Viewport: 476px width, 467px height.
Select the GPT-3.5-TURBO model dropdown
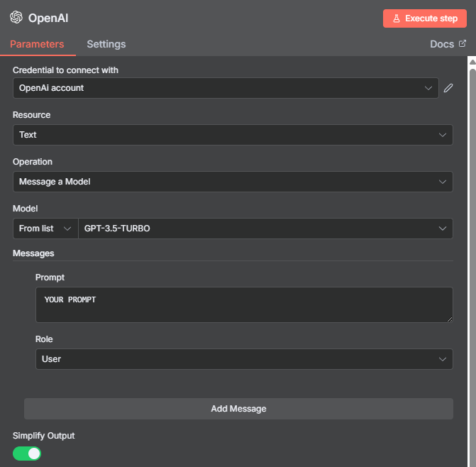pyautogui.click(x=265, y=229)
